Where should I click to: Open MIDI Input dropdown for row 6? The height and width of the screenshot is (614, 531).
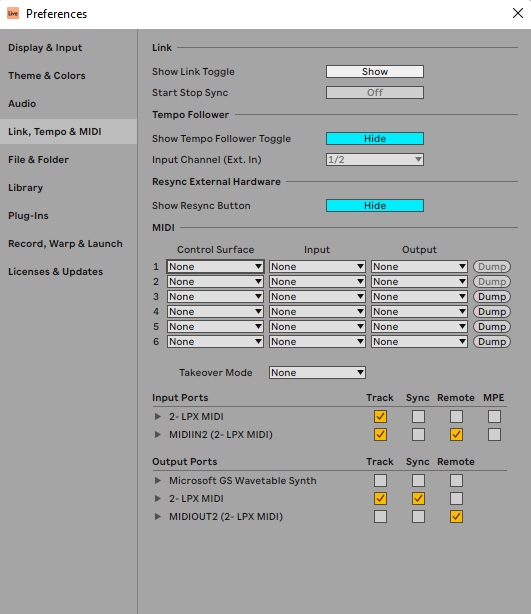[x=317, y=342]
